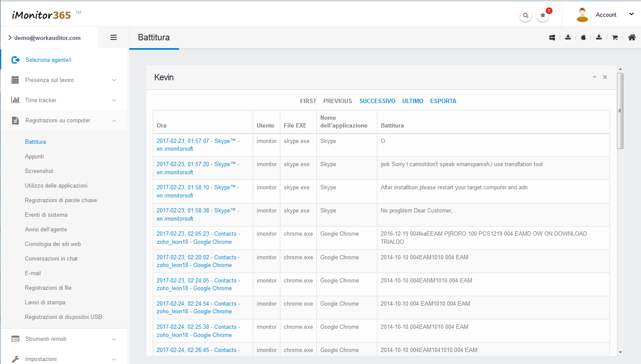This screenshot has height=364, width=641.
Task: Open starred notifications with badge 7
Action: point(543,15)
